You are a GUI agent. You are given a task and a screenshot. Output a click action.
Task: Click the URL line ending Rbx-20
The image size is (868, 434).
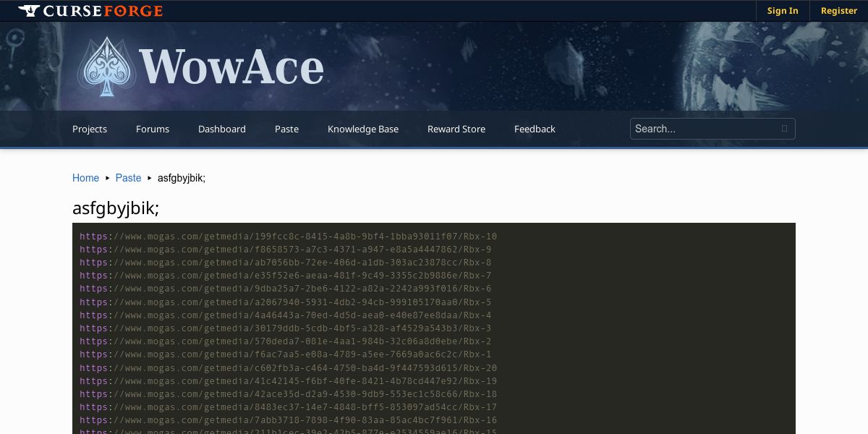288,368
